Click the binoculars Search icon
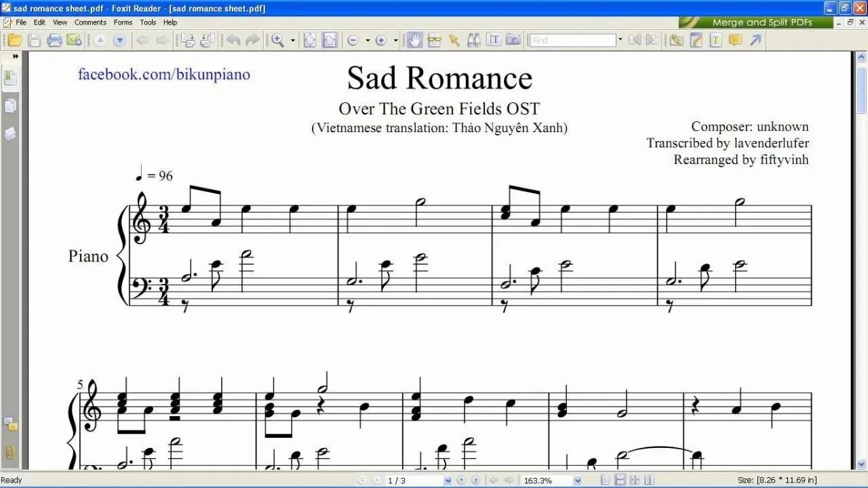This screenshot has width=868, height=488. 474,40
